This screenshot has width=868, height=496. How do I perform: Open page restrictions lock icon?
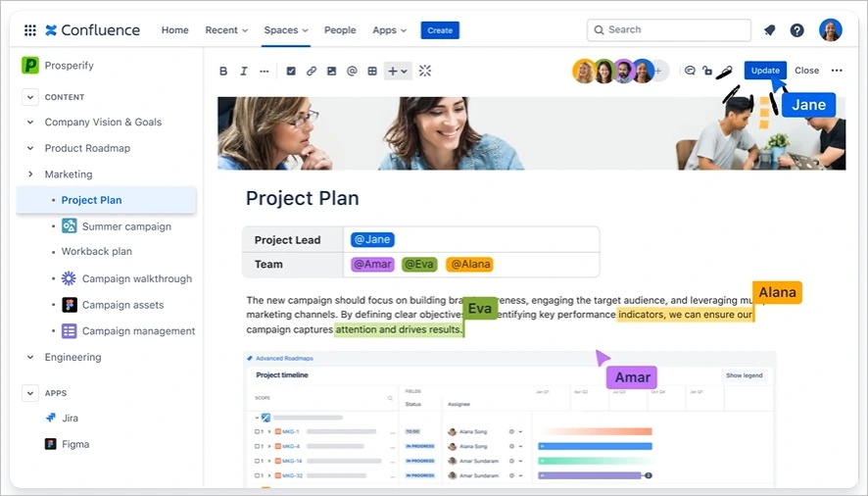[x=707, y=71]
